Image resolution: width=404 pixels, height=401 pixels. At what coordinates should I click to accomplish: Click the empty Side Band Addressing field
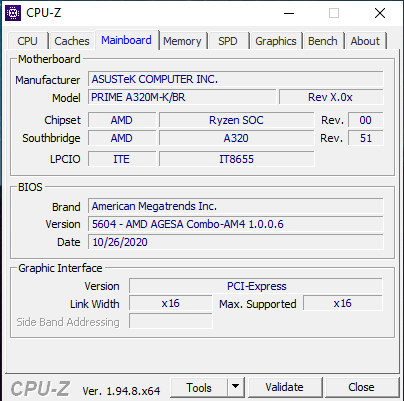(x=171, y=321)
